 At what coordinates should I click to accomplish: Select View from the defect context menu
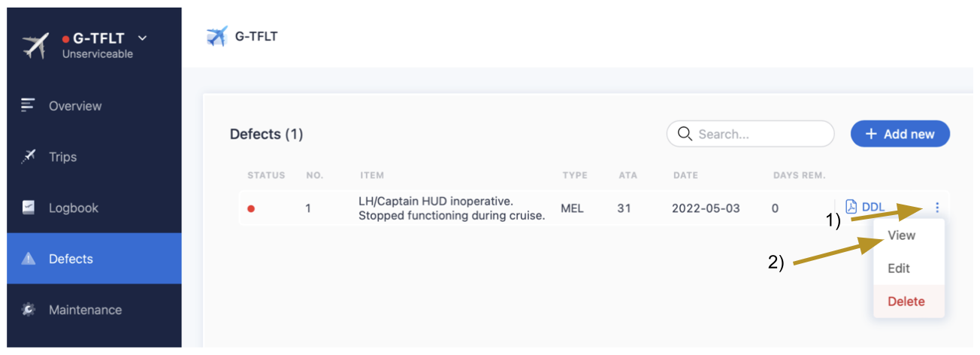click(901, 235)
